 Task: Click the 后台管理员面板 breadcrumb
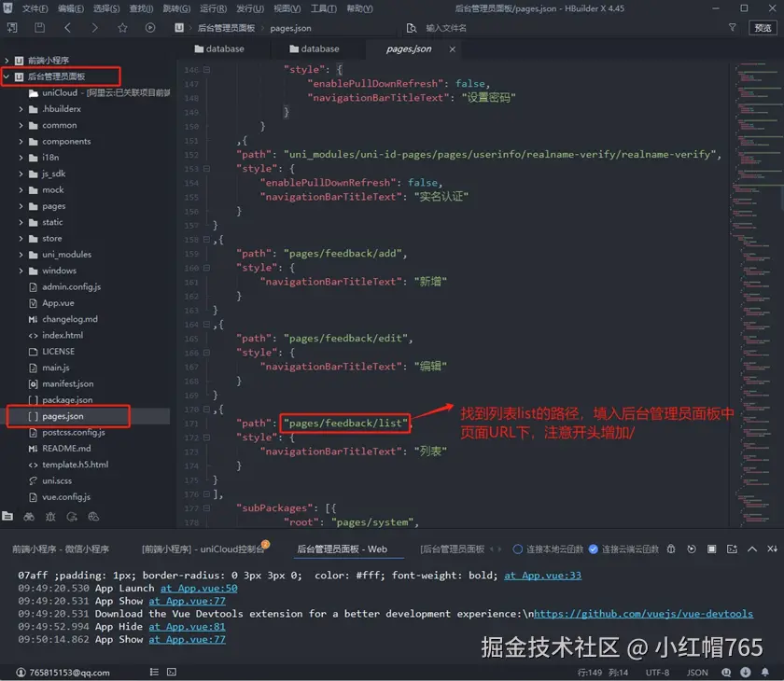tap(226, 28)
